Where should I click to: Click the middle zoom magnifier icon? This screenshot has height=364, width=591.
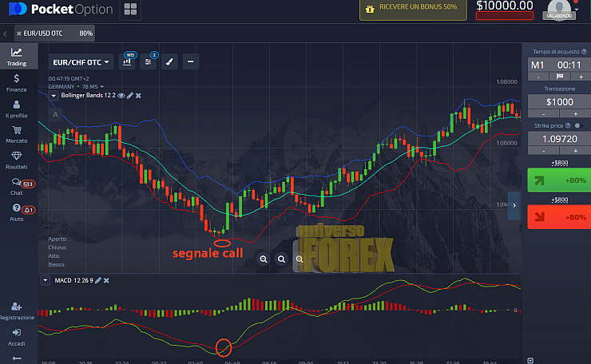point(282,259)
